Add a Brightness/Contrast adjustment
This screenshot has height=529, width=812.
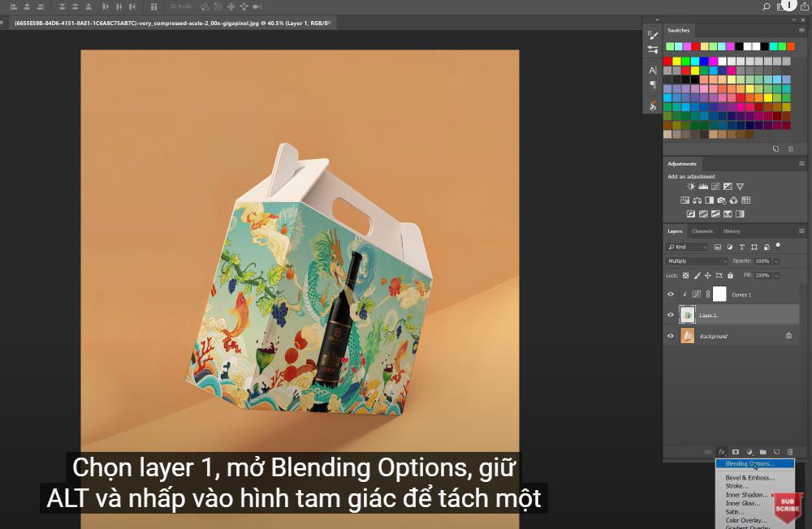[691, 187]
